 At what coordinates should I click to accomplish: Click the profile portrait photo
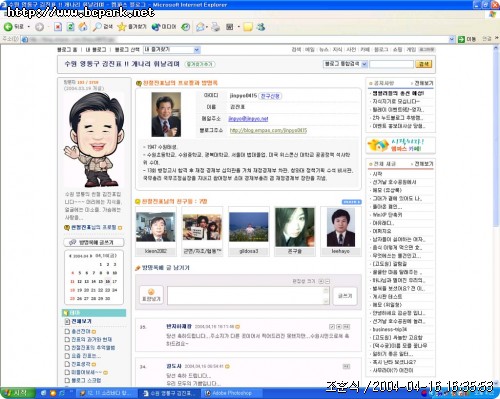[166, 115]
